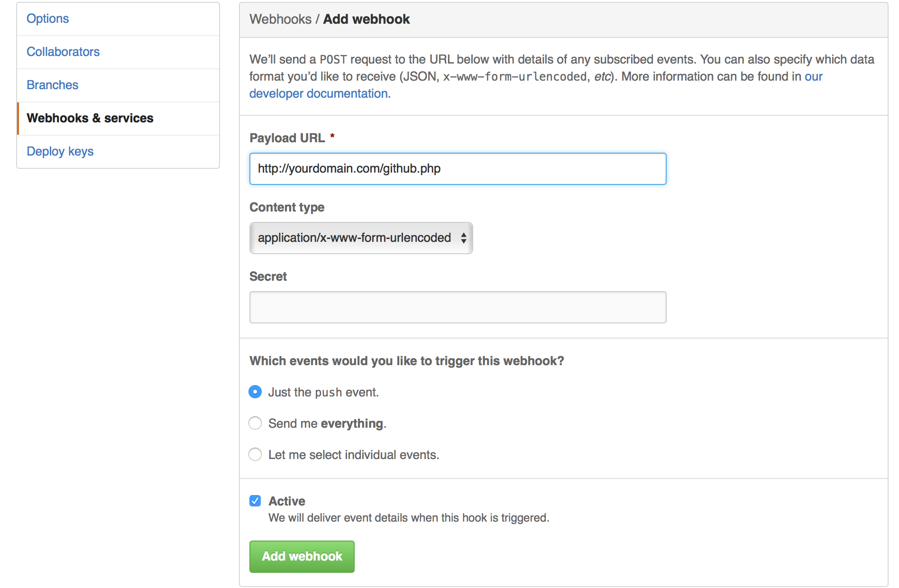Click the bold "Add webhook" page title

367,19
